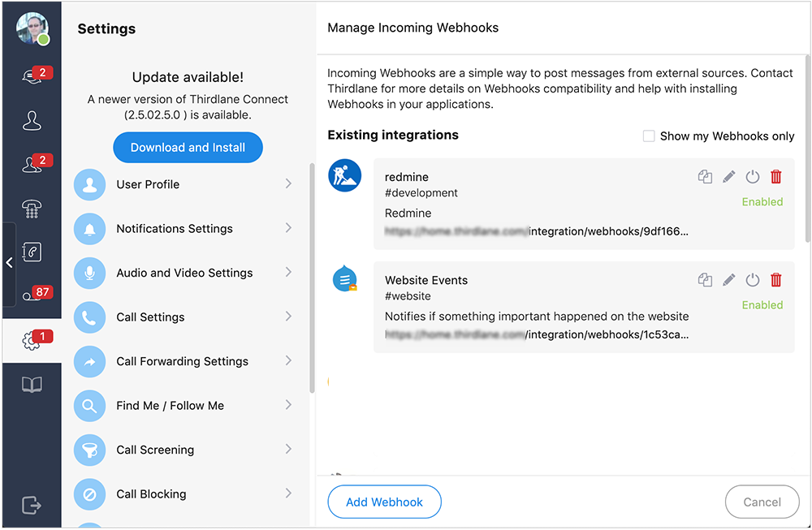Viewport: 812px width, 530px height.
Task: Copy the Website Events webhook
Action: tap(704, 279)
